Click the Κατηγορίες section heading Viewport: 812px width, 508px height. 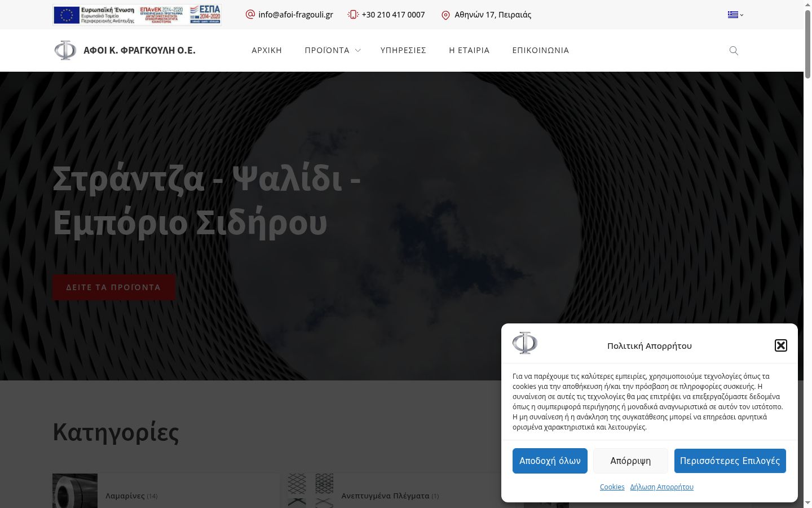pos(116,432)
